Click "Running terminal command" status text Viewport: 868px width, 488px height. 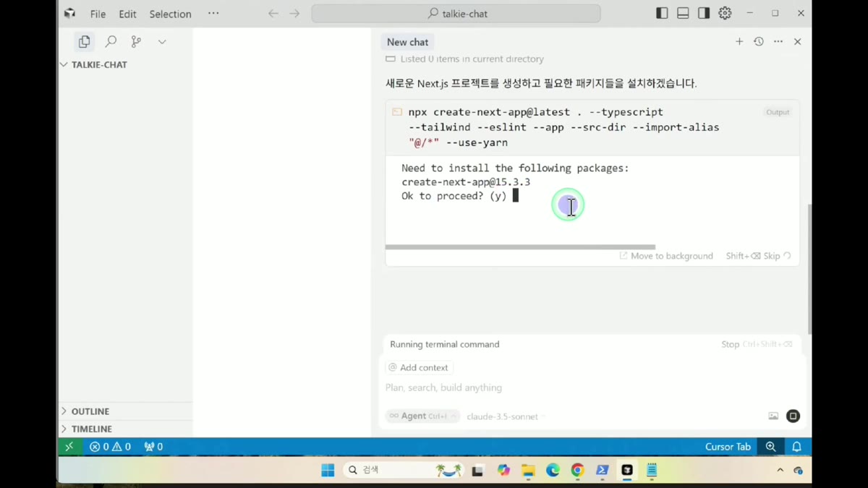click(x=444, y=344)
